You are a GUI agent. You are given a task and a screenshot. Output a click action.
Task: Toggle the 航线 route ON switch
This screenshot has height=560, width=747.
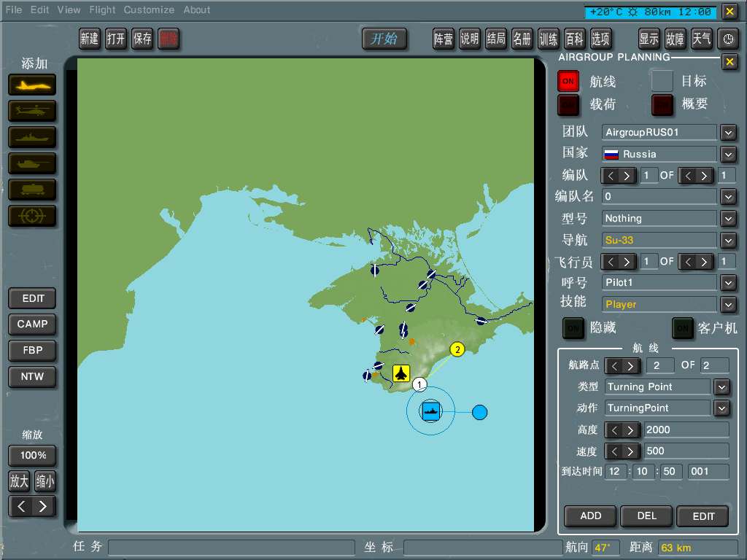[568, 82]
